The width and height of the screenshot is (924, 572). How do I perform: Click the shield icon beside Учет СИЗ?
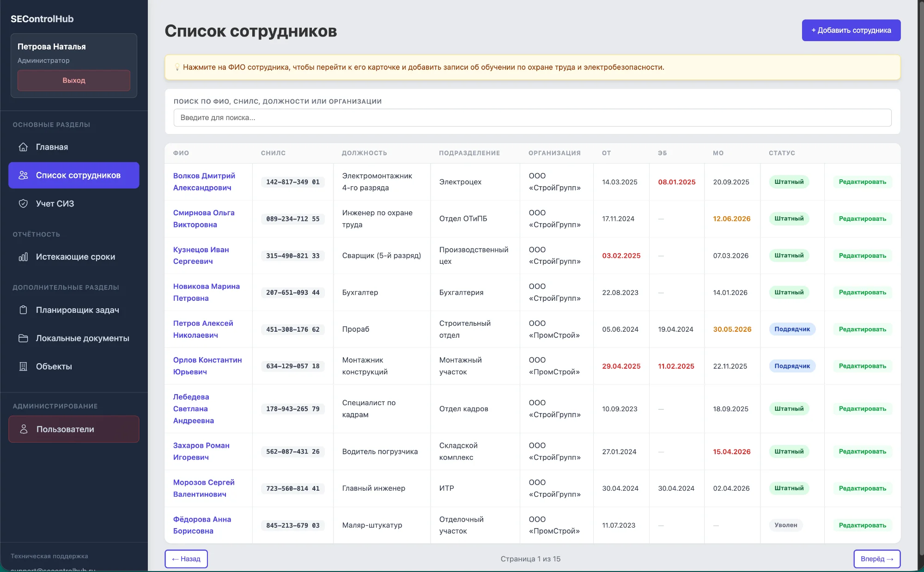(x=23, y=204)
